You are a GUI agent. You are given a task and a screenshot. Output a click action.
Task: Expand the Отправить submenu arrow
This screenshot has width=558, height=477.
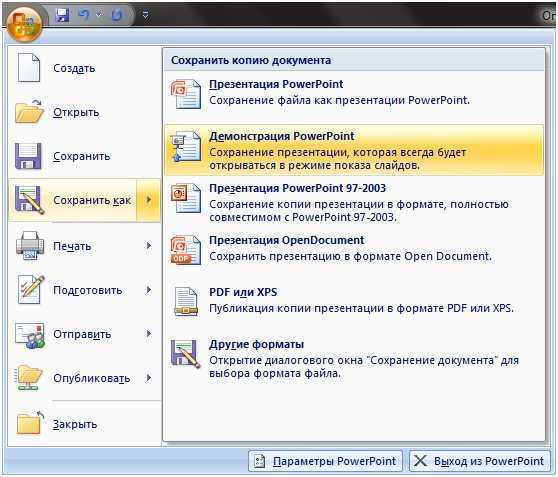149,334
